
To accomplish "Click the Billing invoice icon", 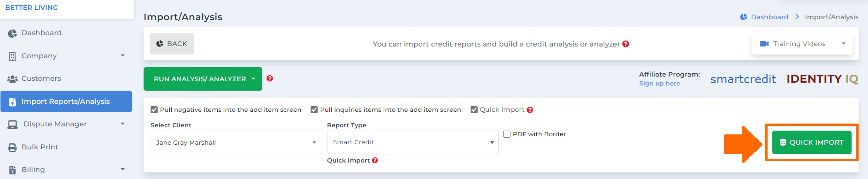I will 12,170.
